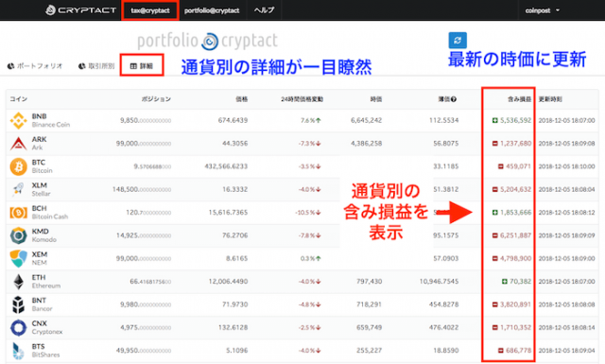Sort by the 時価 column header

(376, 99)
